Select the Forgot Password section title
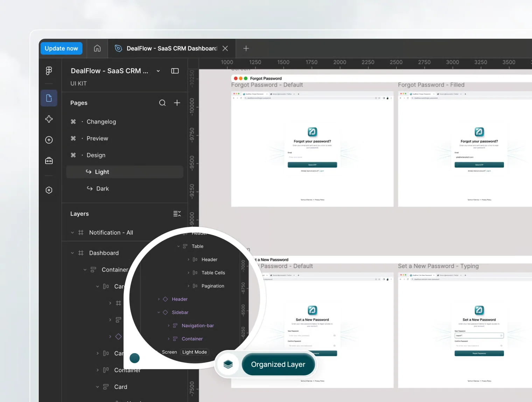The image size is (532, 402). click(266, 78)
